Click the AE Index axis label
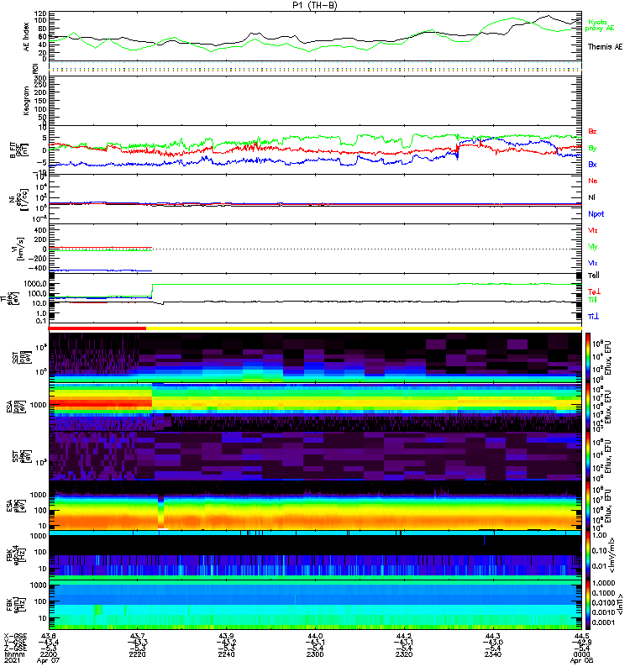 [27, 37]
